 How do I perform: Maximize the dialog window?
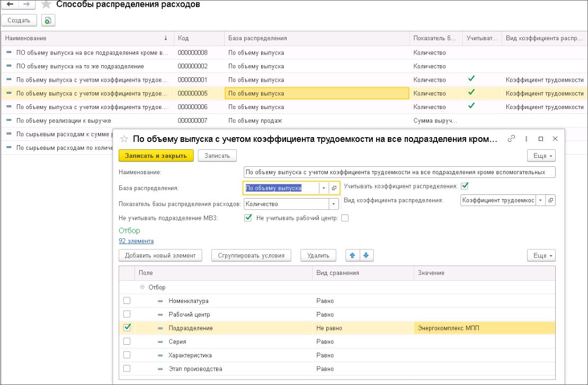pos(541,139)
